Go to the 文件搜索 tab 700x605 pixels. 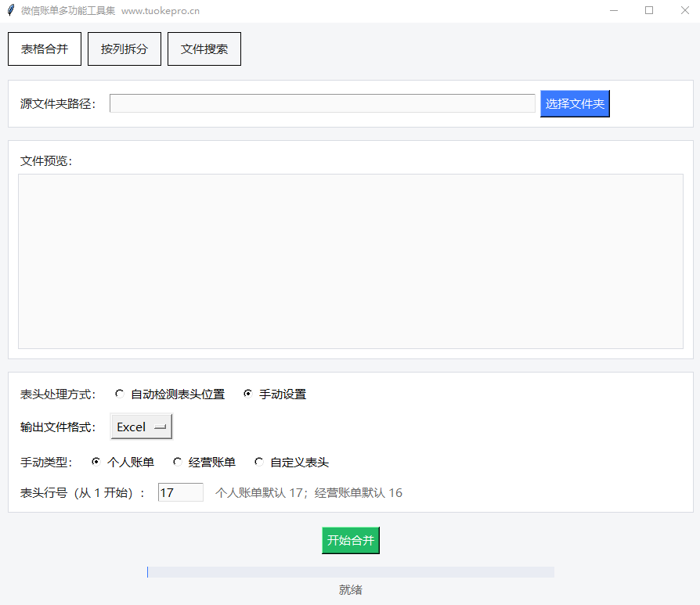pyautogui.click(x=204, y=49)
